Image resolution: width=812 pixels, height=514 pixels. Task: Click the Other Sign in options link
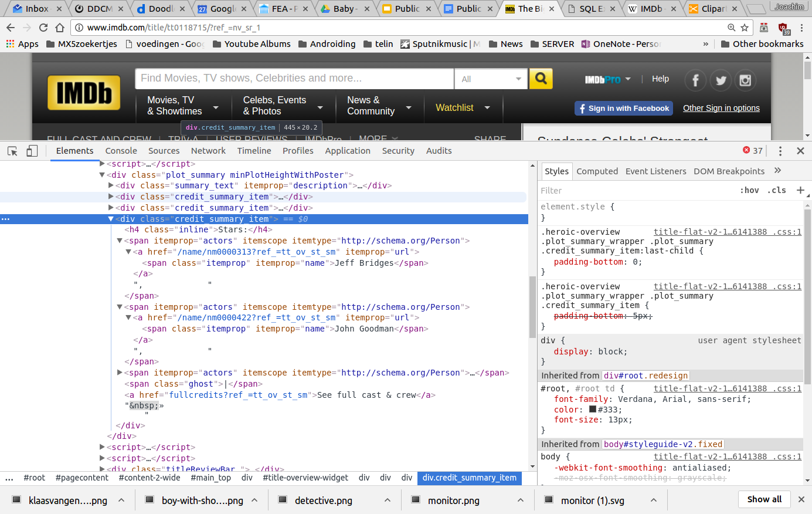point(721,108)
